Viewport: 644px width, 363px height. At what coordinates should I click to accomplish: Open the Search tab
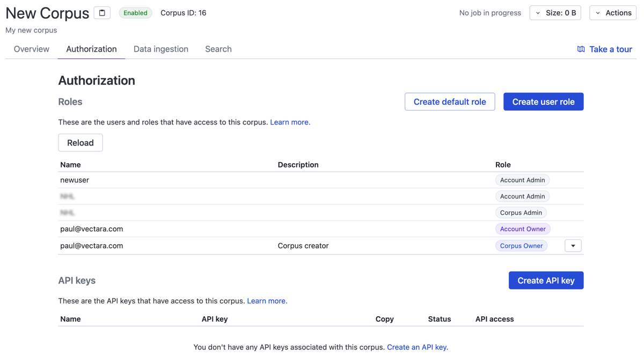tap(218, 49)
